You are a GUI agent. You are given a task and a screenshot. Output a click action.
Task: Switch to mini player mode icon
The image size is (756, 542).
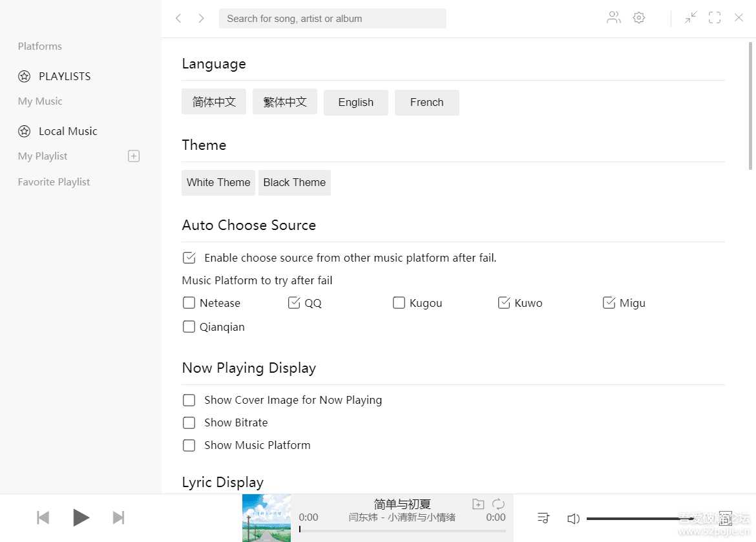coord(691,17)
